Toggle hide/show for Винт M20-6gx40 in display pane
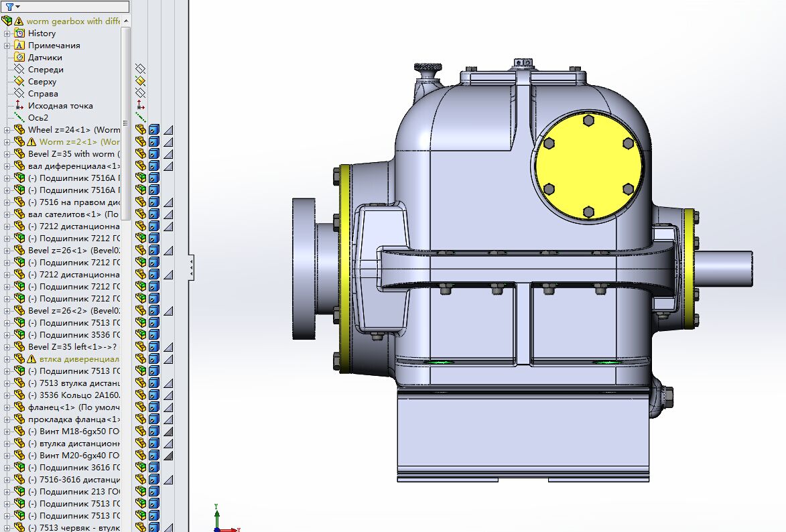The height and width of the screenshot is (532, 786). pyautogui.click(x=140, y=456)
